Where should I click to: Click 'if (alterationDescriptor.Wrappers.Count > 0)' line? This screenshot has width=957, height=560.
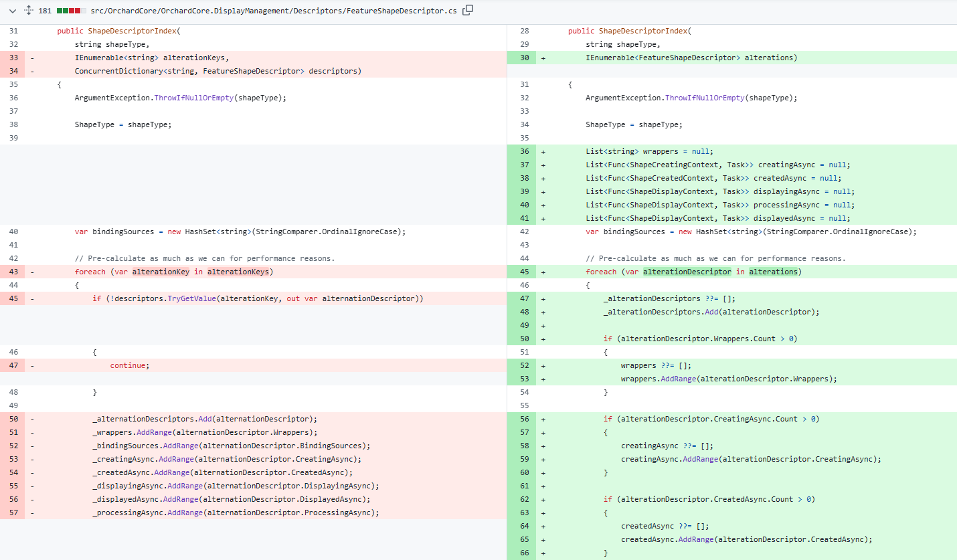tap(700, 339)
